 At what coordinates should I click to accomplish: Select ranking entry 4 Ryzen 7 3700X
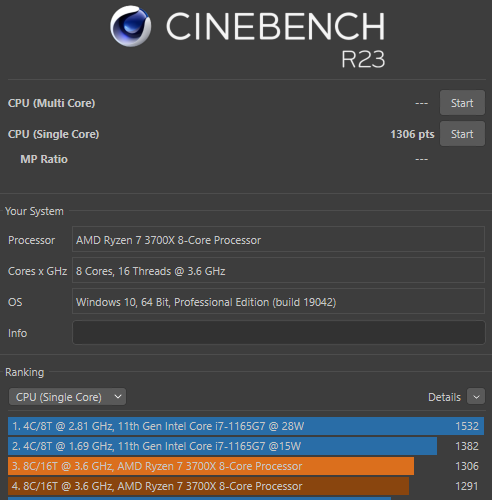click(246, 486)
